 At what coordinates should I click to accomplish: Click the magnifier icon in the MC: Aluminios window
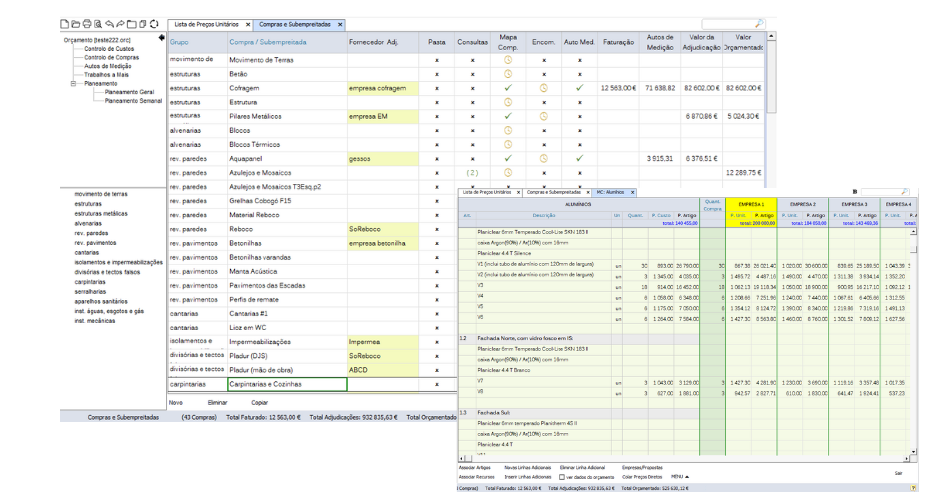[905, 192]
